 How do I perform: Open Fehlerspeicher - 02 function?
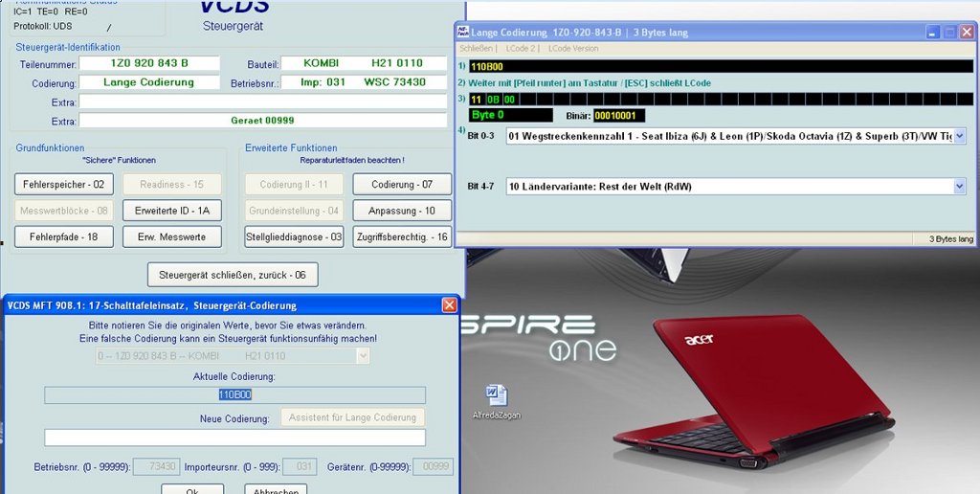pos(64,185)
